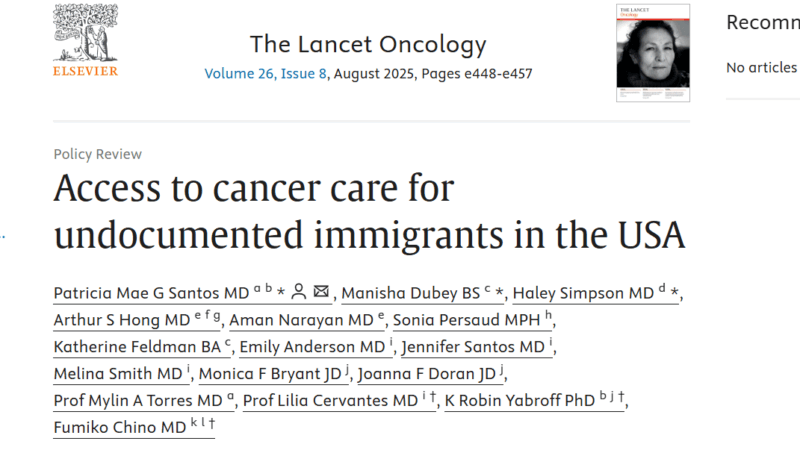800x450 pixels.
Task: Click the envelope email icon
Action: click(x=321, y=291)
